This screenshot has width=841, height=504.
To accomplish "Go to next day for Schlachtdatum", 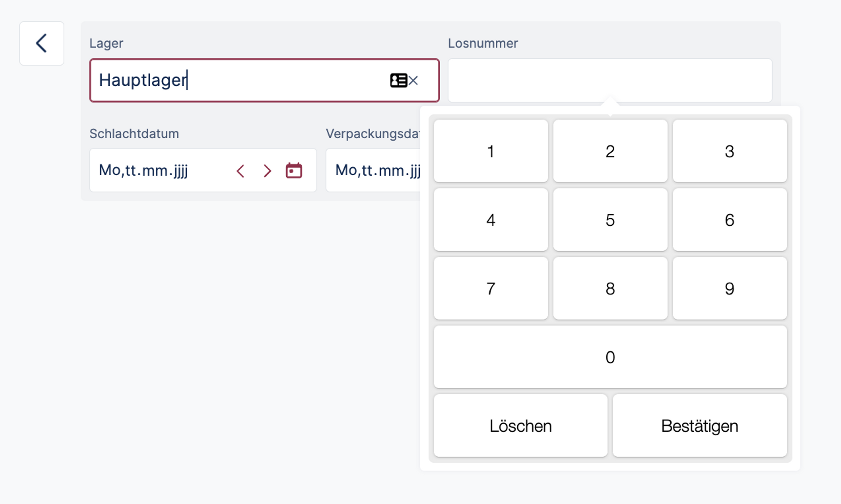I will point(267,171).
